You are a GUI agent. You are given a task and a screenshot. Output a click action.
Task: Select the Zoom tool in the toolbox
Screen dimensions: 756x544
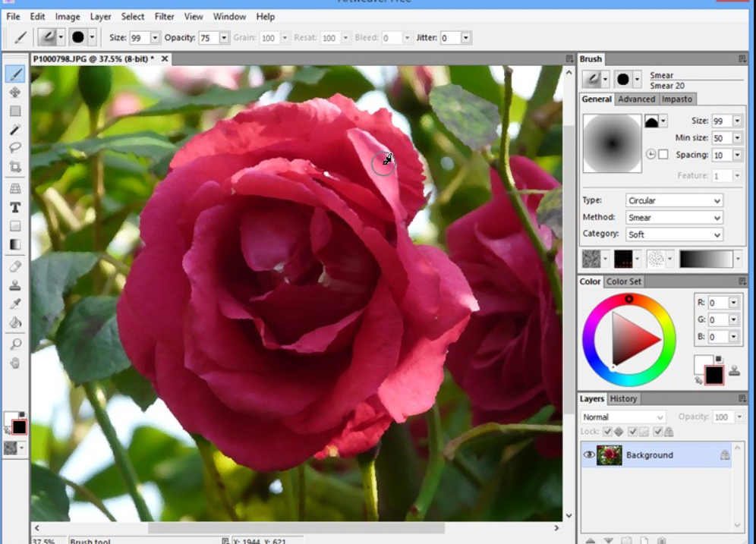coord(17,341)
